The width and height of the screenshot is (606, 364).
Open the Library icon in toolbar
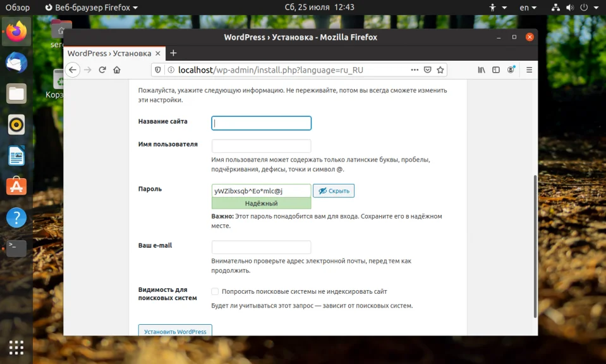481,70
